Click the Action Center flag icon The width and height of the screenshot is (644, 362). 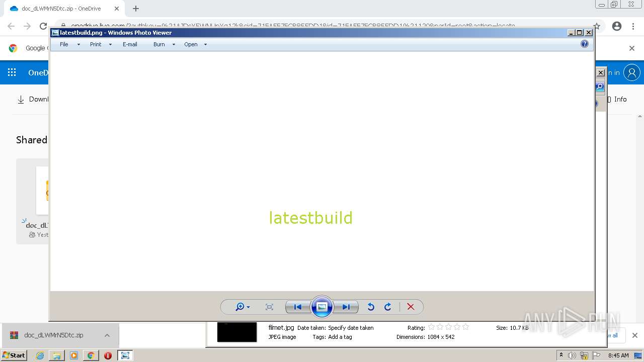[x=596, y=355]
